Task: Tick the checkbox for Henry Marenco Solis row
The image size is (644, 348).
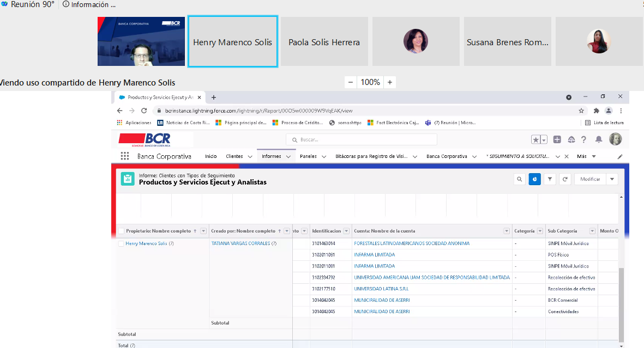Action: [121, 243]
